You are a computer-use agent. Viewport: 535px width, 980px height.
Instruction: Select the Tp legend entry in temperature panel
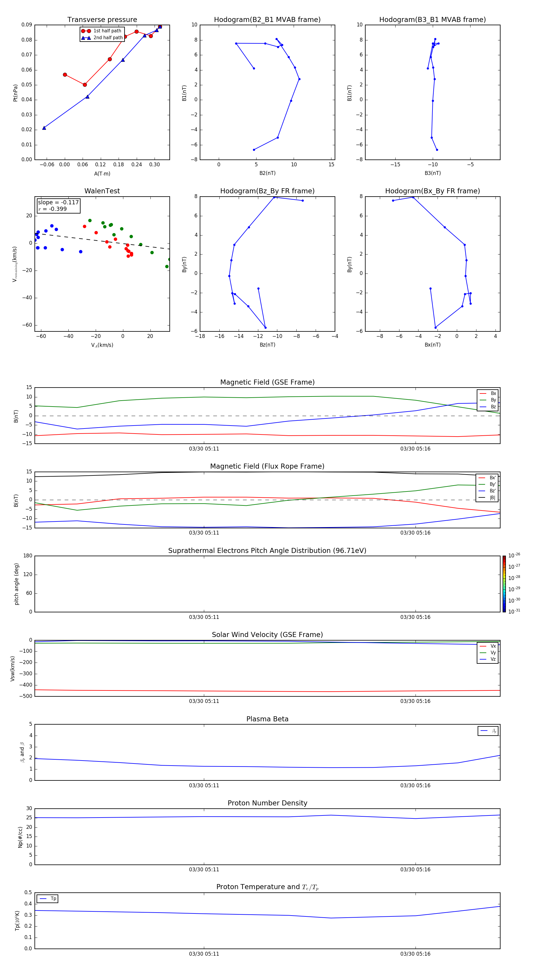(x=48, y=899)
